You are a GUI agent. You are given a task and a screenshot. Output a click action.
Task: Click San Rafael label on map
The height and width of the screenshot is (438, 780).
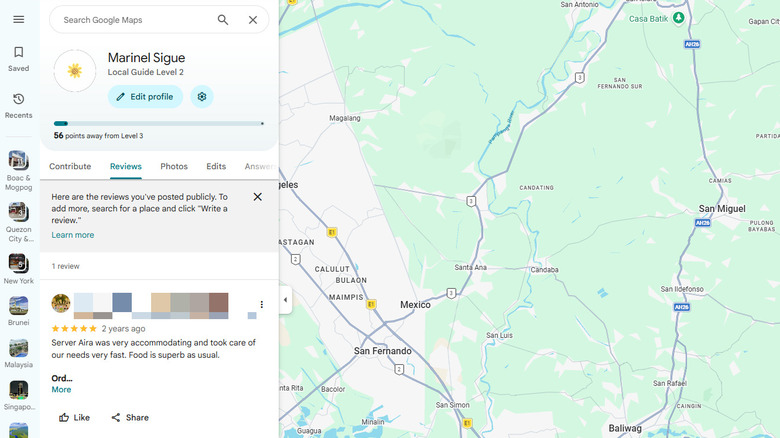pos(670,383)
